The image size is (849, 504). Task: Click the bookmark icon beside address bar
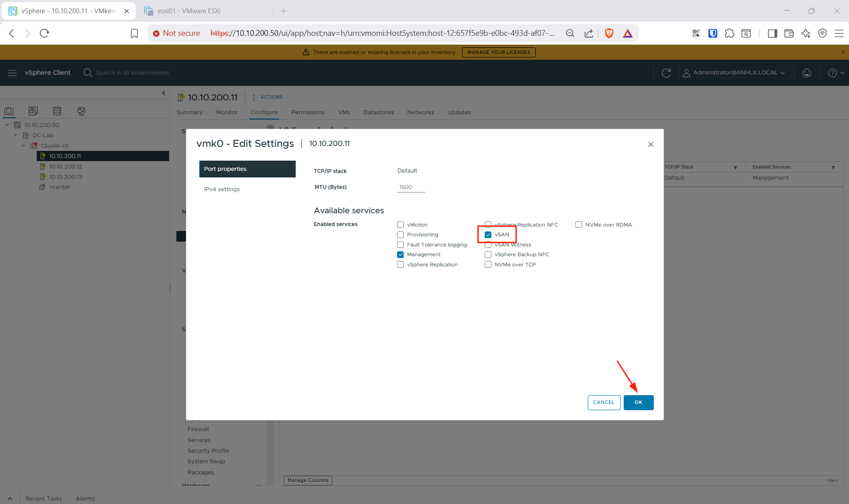click(134, 33)
